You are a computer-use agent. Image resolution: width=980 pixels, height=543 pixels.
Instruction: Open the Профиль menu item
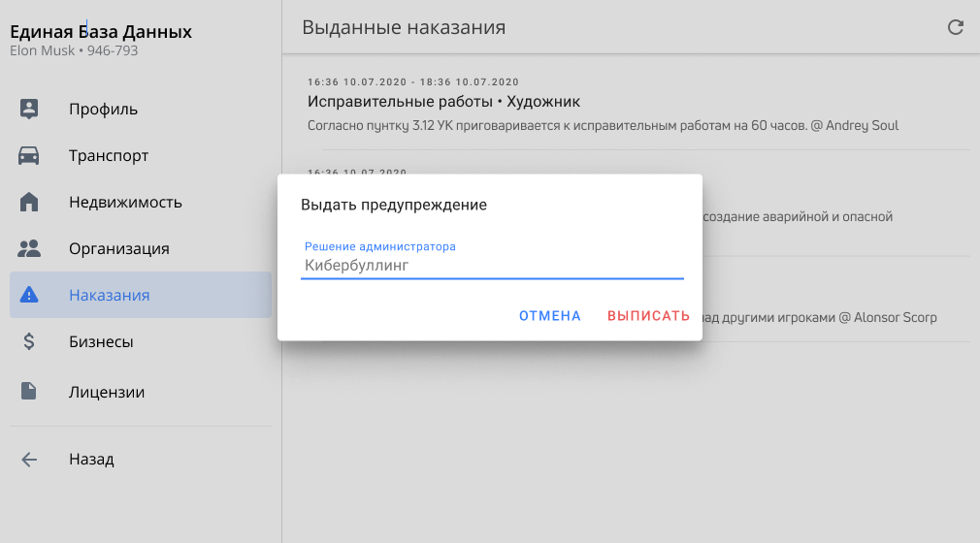click(103, 109)
